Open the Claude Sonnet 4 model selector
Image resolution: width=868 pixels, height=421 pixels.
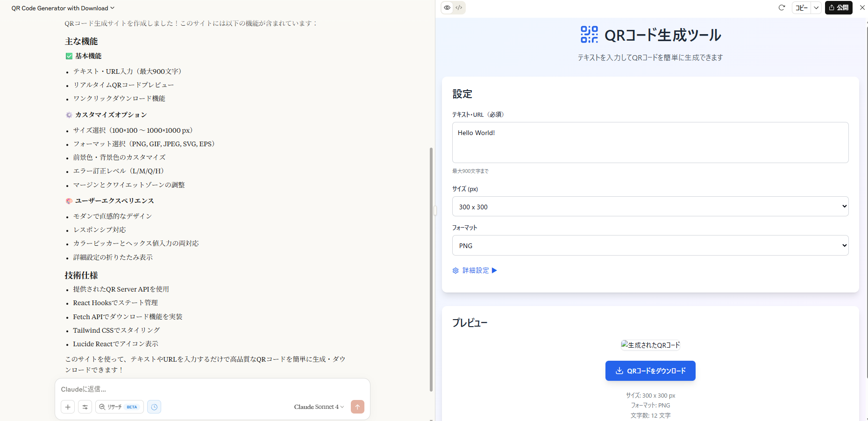pyautogui.click(x=319, y=407)
